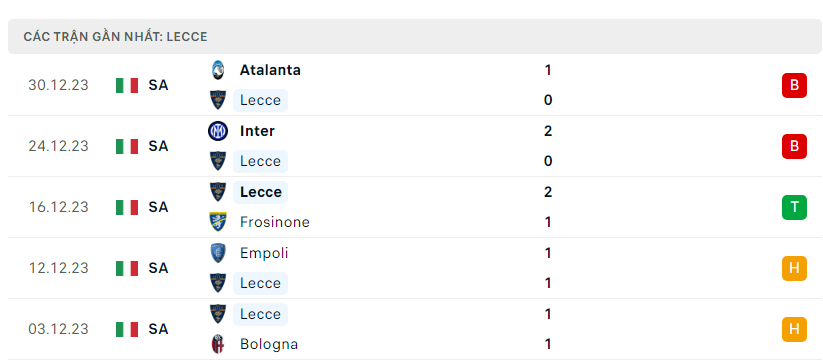Image resolution: width=823 pixels, height=360 pixels.
Task: Click orange H badge for Empoli match
Action: tap(794, 268)
